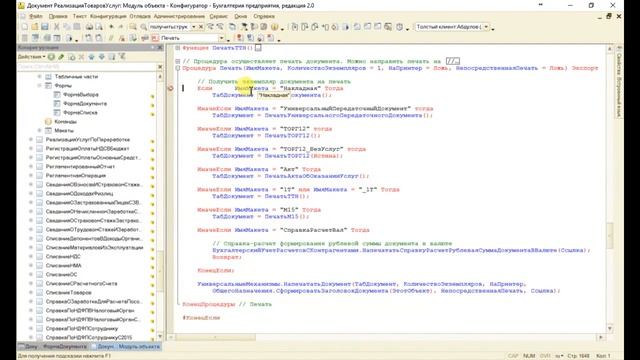The image size is (640, 360).
Task: Open the Печать procedure list dropdown
Action: click(x=222, y=38)
